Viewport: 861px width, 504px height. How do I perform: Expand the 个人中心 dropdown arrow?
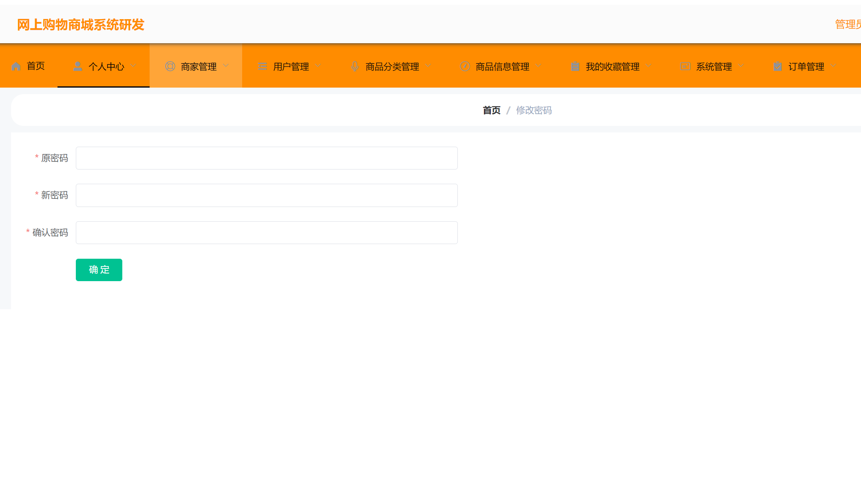click(134, 66)
